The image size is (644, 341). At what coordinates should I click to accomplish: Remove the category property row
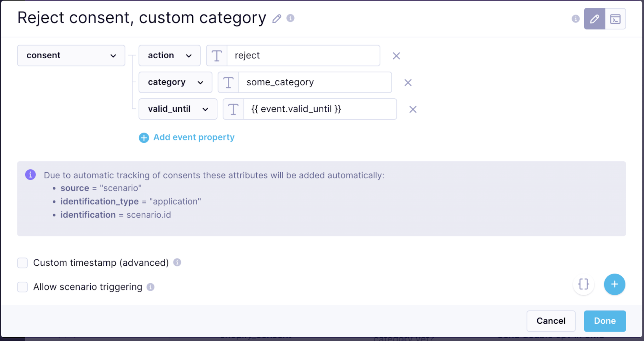408,83
